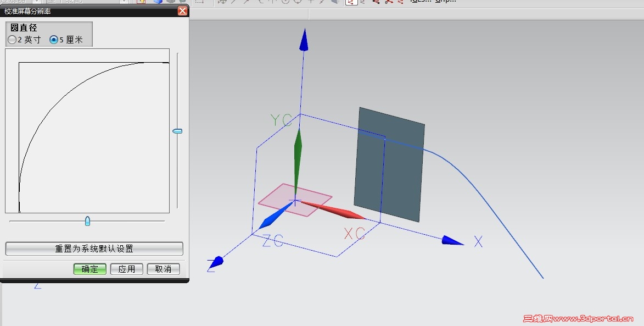Viewport: 644px width, 326px height.
Task: Click the 应用 button
Action: coord(126,269)
